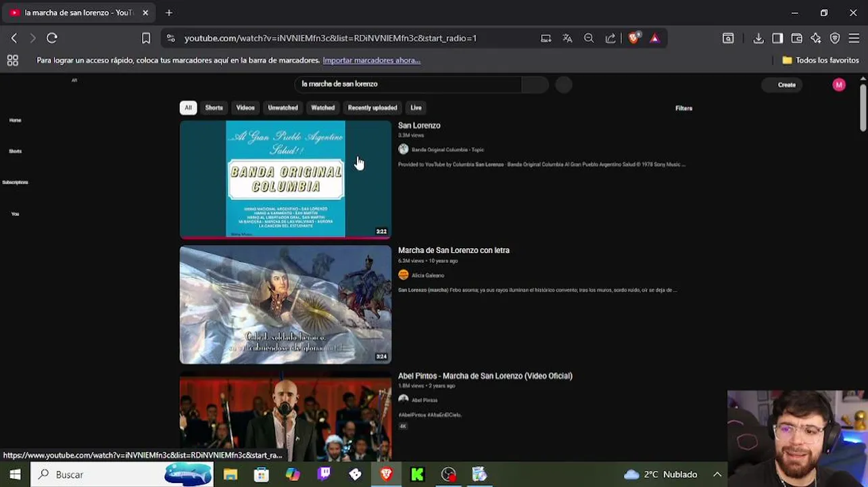Open Banda Original Columbia - Topic channel

[x=448, y=149]
